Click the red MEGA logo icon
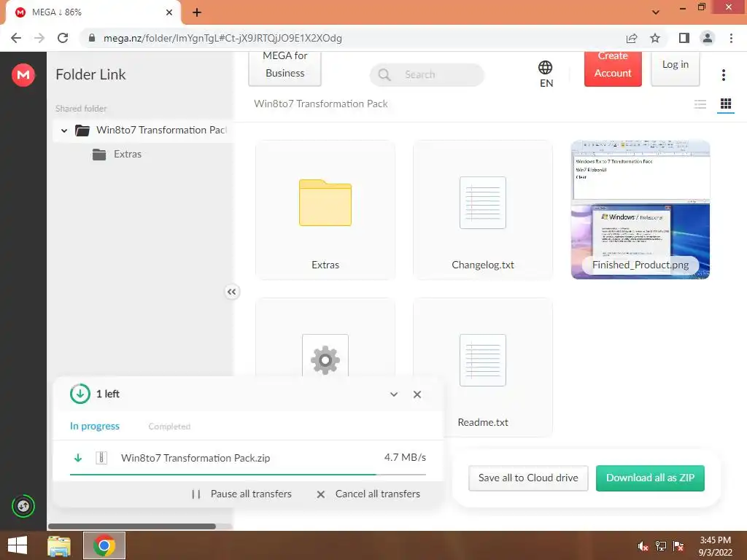The image size is (747, 560). [x=23, y=75]
